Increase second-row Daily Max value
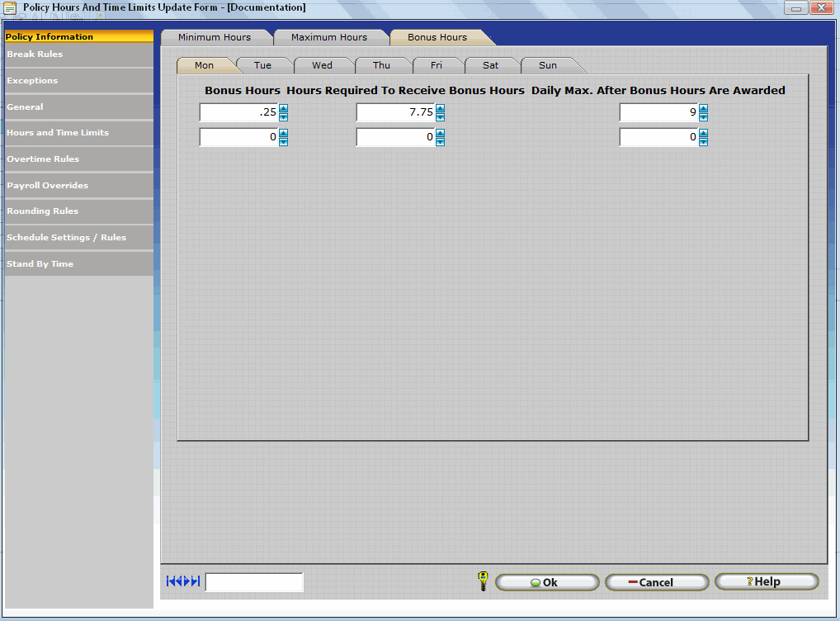 click(703, 133)
